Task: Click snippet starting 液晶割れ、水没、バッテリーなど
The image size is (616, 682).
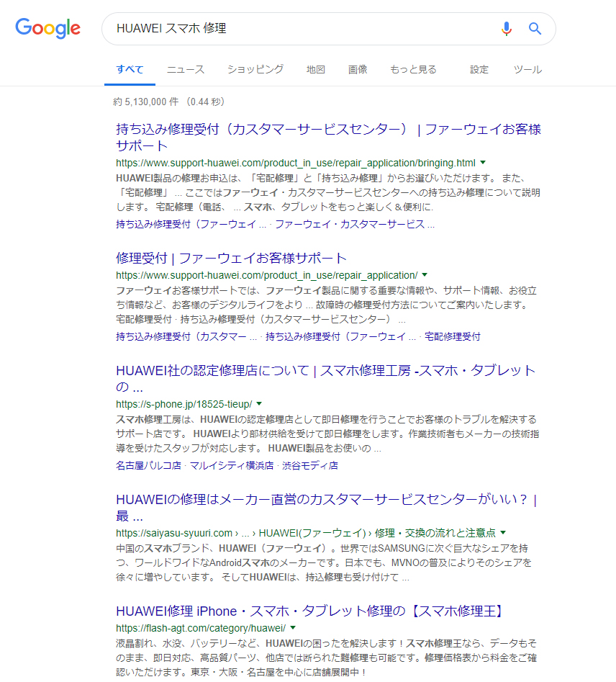Action: 327,658
